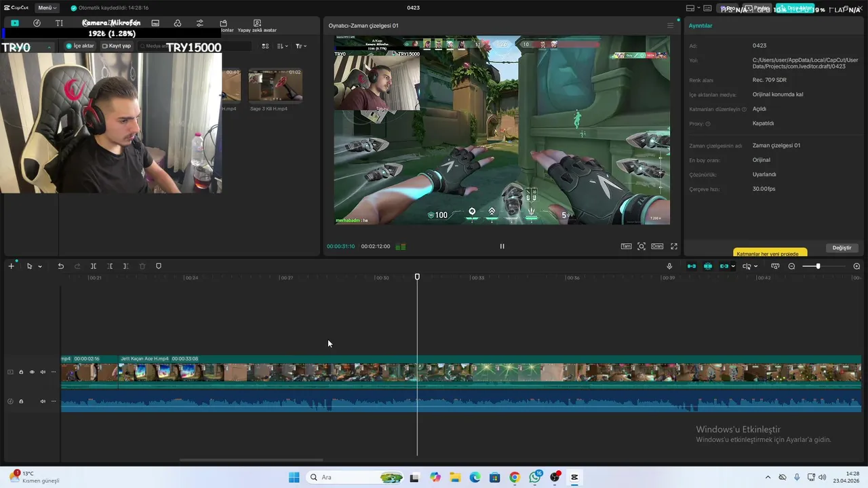Click the Redo arrow in the timeline toolbar
The width and height of the screenshot is (868, 488).
pos(77,266)
